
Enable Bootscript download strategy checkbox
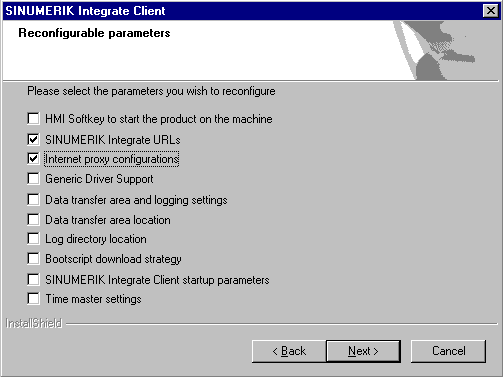click(33, 259)
